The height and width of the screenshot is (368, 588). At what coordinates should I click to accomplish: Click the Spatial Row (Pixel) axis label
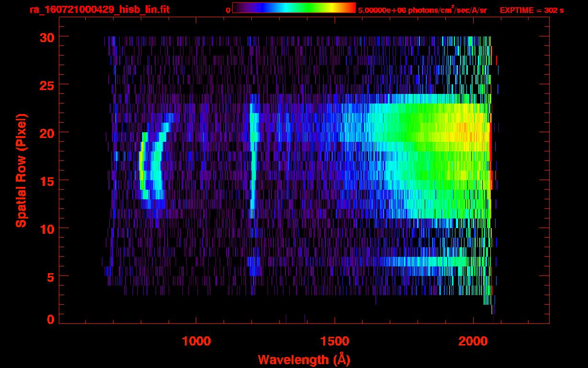[21, 171]
